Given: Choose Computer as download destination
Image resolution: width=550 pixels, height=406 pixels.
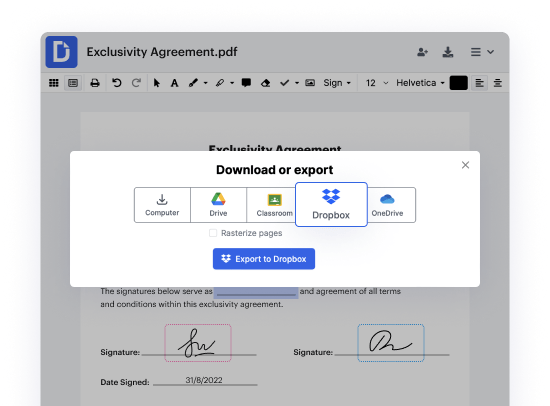Looking at the screenshot, I should (x=162, y=205).
